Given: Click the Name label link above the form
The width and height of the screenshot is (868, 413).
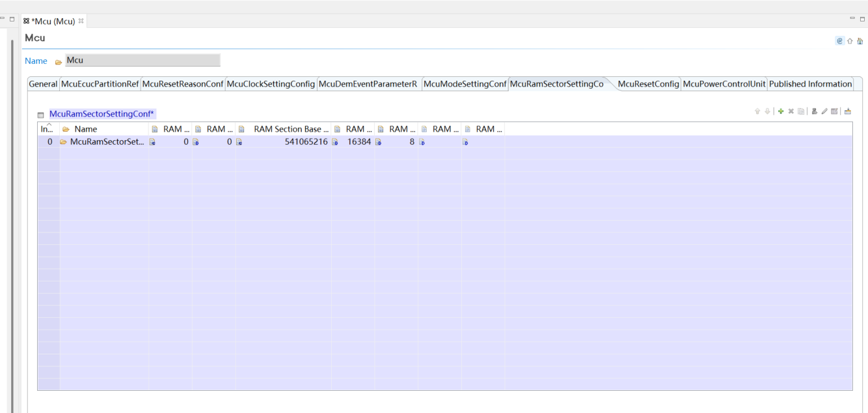Looking at the screenshot, I should tap(35, 60).
